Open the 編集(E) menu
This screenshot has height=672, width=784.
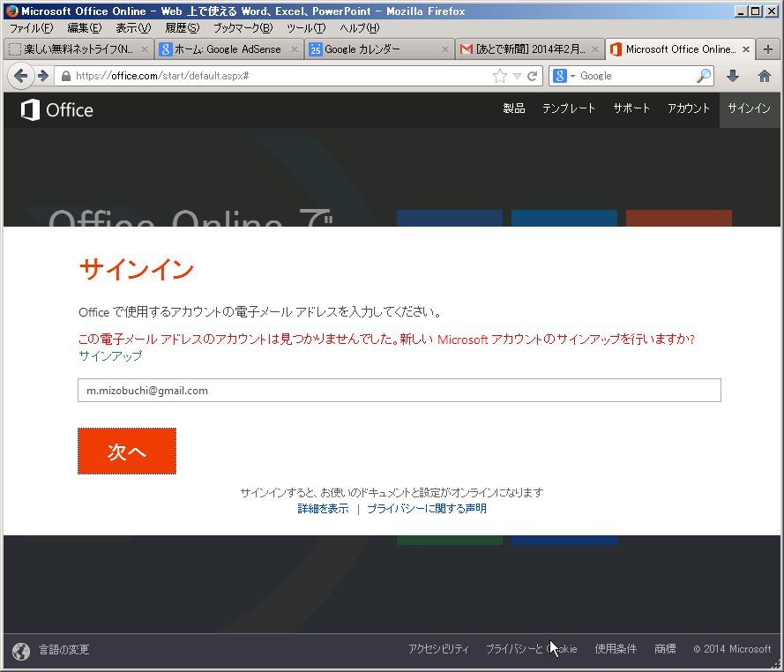84,28
